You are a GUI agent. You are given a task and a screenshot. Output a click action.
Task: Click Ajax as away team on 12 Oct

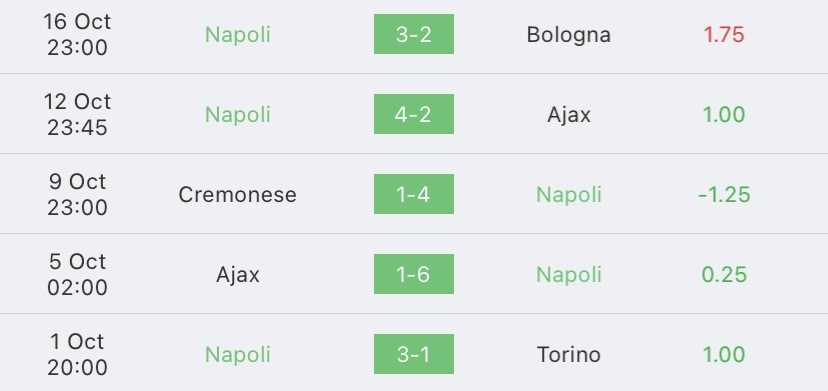[x=569, y=115]
